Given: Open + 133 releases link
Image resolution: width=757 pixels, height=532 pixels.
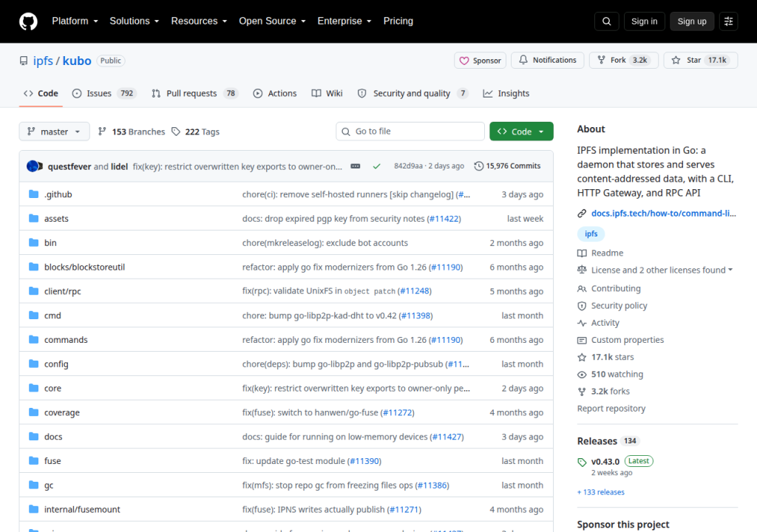Looking at the screenshot, I should (600, 492).
